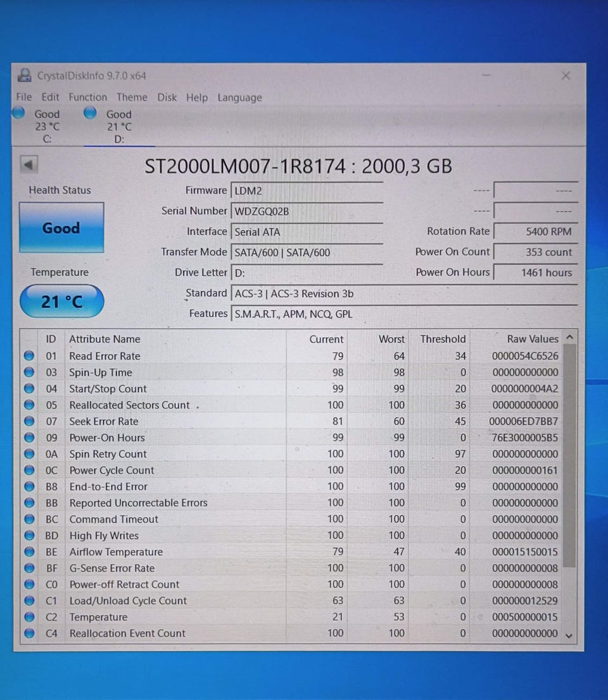Click the Power On Hours value 1461 hours
608x700 pixels.
[536, 272]
